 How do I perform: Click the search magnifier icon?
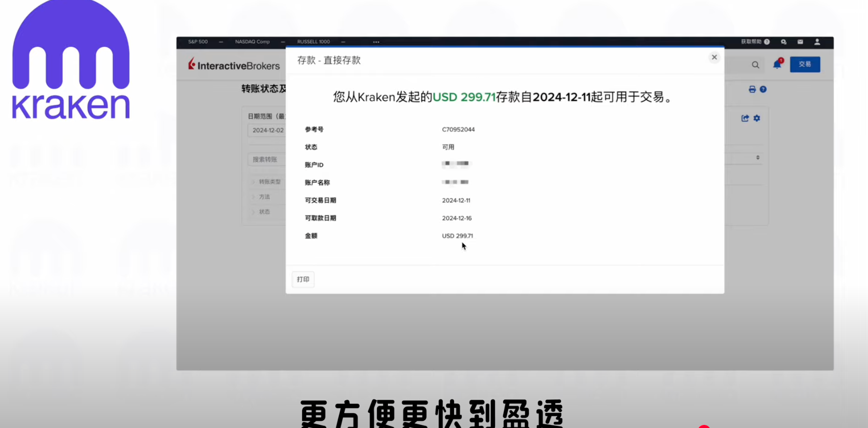click(x=755, y=65)
